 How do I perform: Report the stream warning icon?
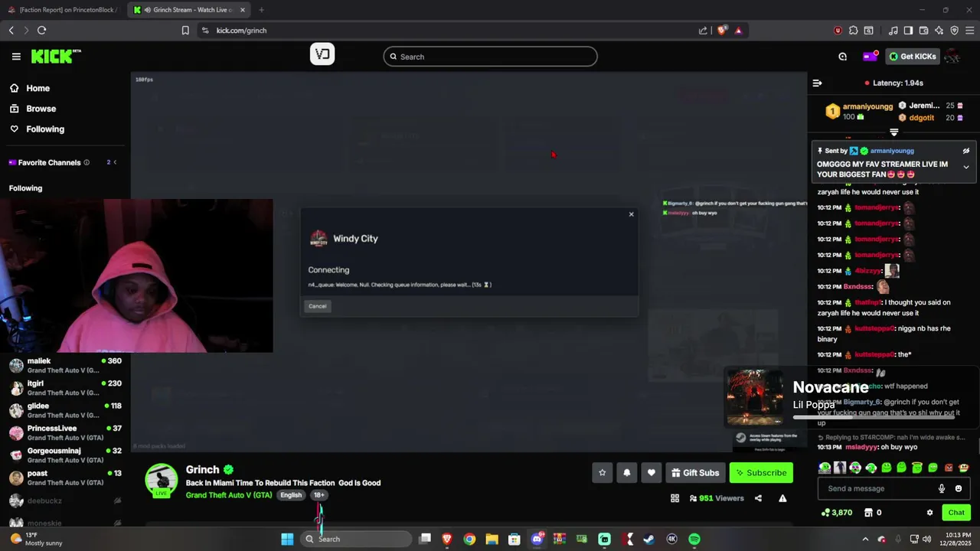pyautogui.click(x=782, y=498)
